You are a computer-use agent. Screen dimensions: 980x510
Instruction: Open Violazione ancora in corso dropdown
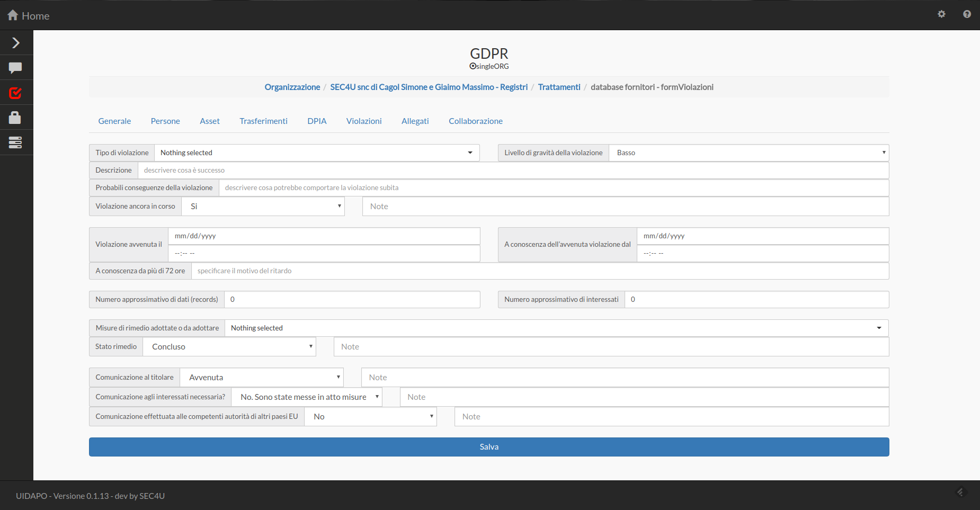click(263, 207)
